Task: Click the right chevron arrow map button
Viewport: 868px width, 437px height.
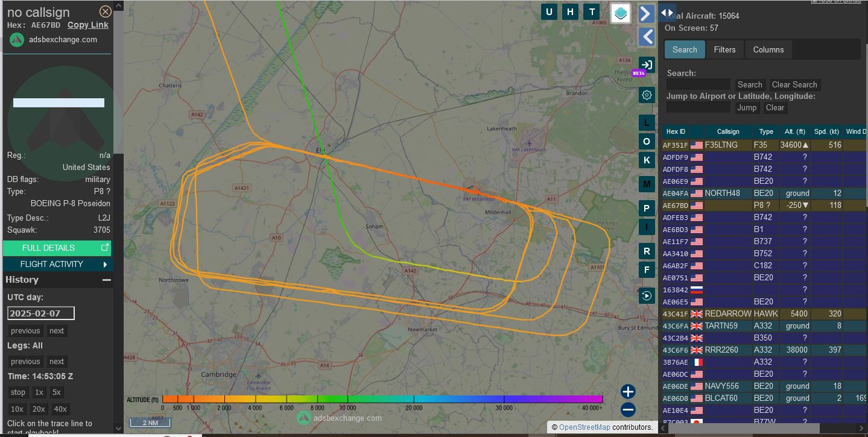Action: tap(647, 14)
